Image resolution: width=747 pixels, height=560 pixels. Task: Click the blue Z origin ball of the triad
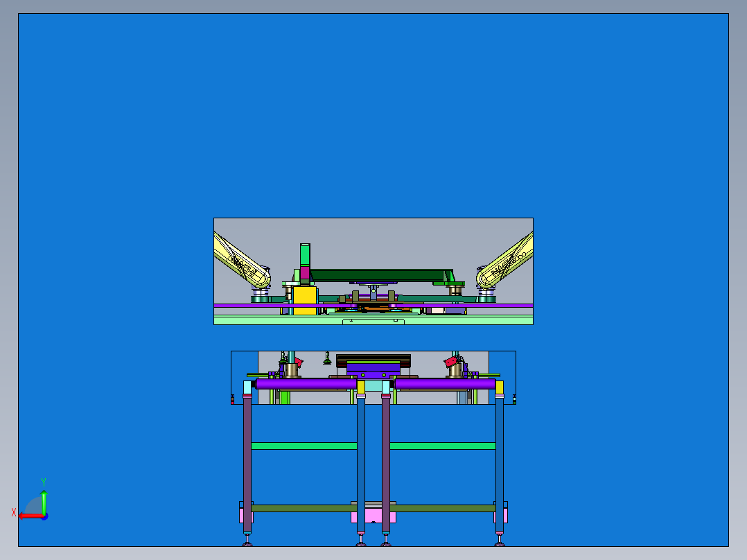point(45,516)
